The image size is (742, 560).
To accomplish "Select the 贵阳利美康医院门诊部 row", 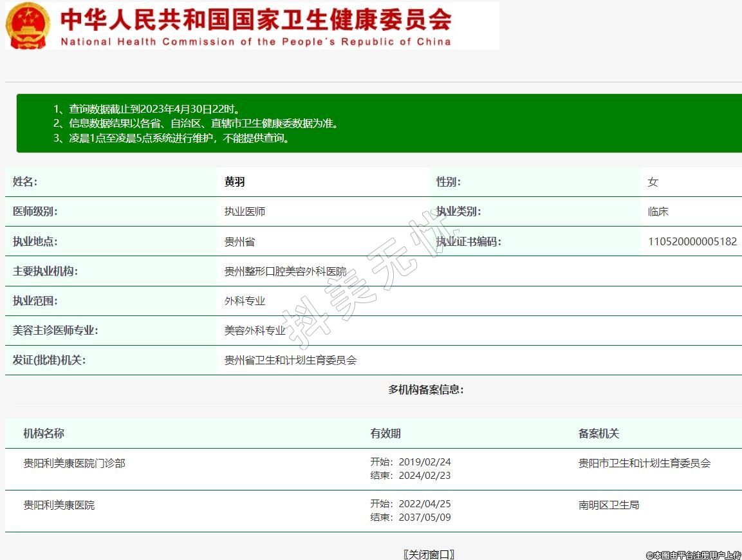I will [74, 463].
